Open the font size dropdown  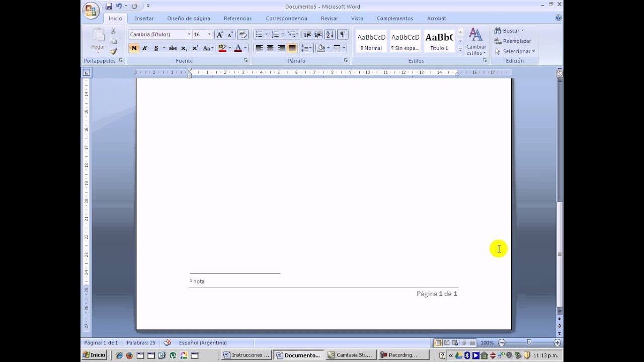click(x=209, y=35)
